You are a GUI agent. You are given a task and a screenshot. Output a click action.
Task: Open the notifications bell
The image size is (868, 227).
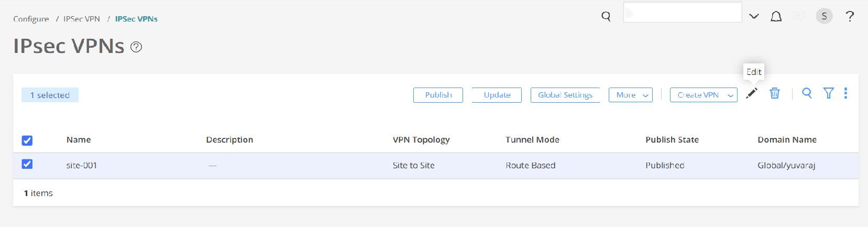(776, 16)
